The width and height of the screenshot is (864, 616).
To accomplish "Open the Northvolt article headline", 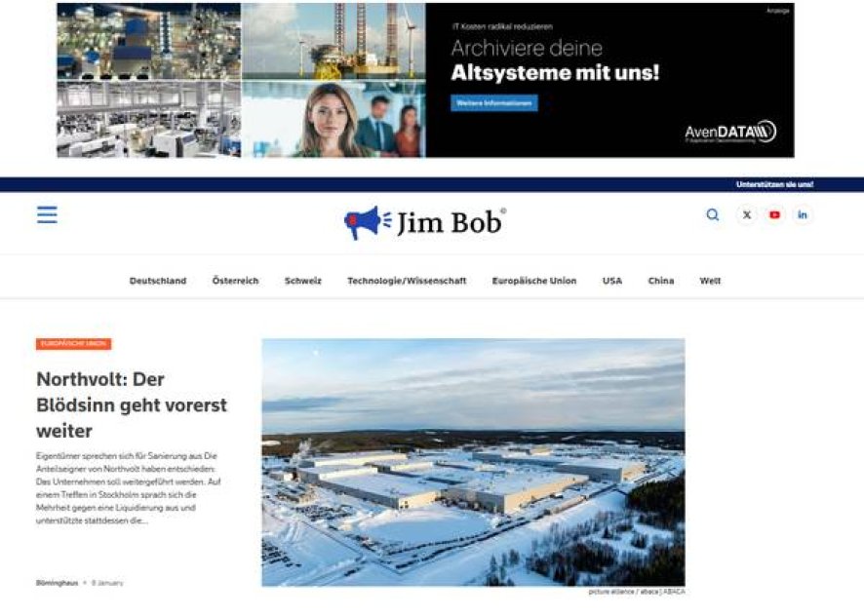I will click(132, 404).
